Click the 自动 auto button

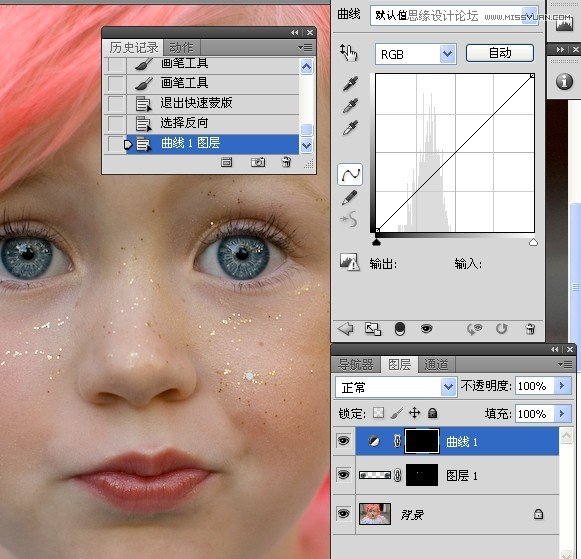(500, 53)
